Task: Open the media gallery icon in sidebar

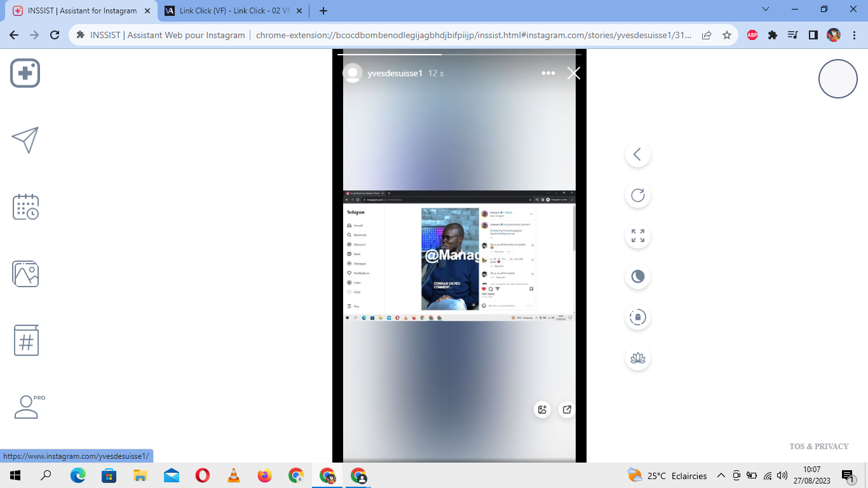Action: [25, 274]
